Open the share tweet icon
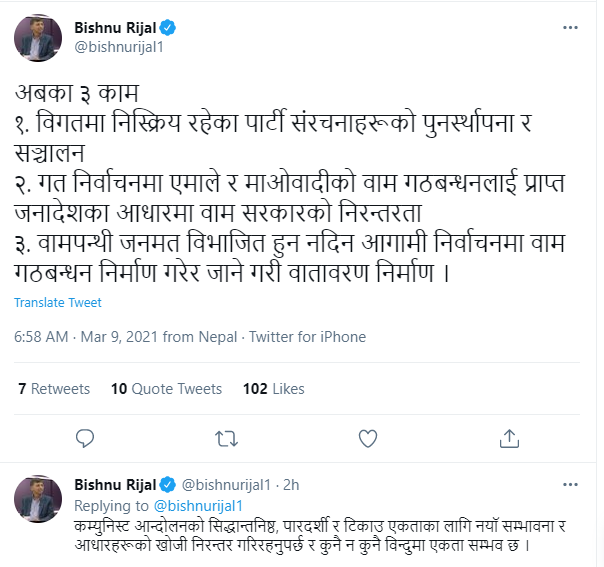Image resolution: width=604 pixels, height=567 pixels. point(510,437)
